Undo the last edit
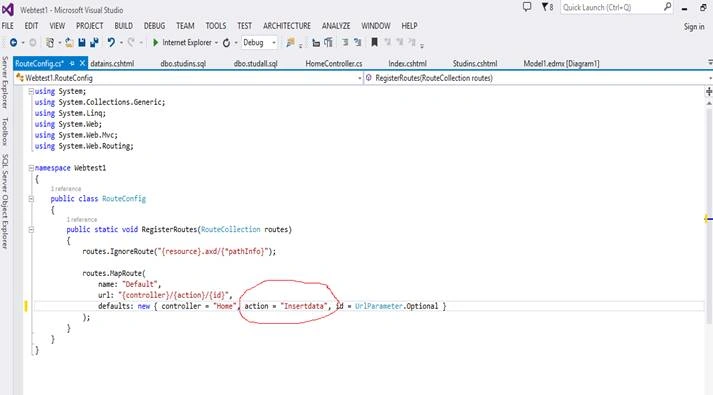 click(111, 42)
